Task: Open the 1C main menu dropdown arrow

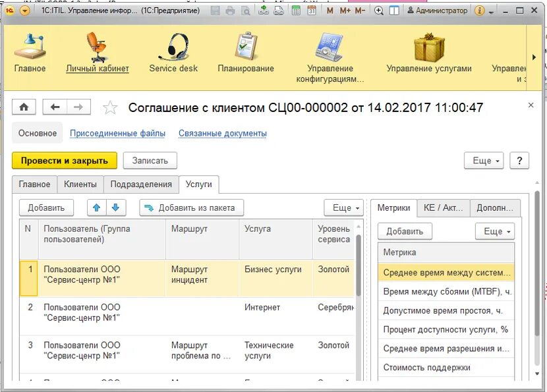Action: point(25,11)
